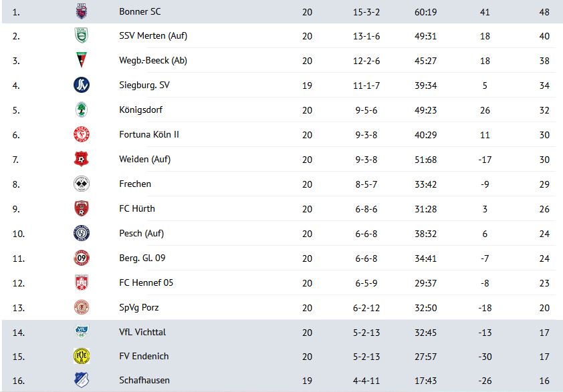Click the Siegburger SV blue round logo
The height and width of the screenshot is (392, 563).
(x=82, y=85)
